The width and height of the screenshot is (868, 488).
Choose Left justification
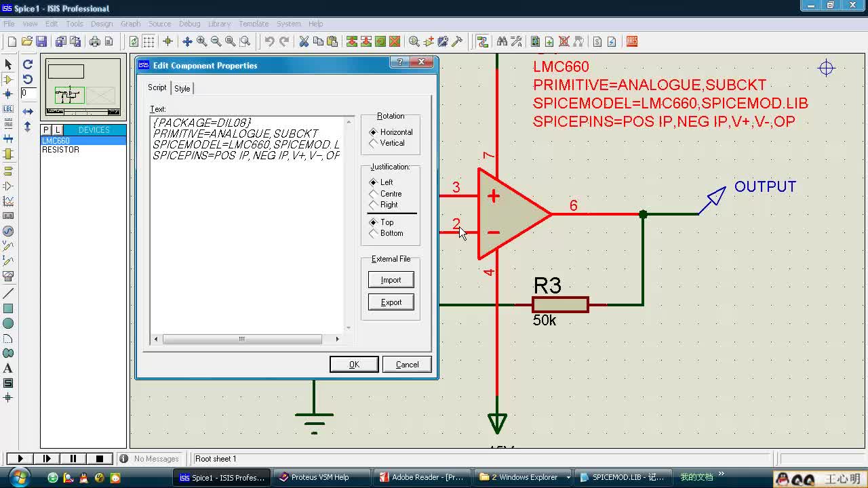pos(381,182)
